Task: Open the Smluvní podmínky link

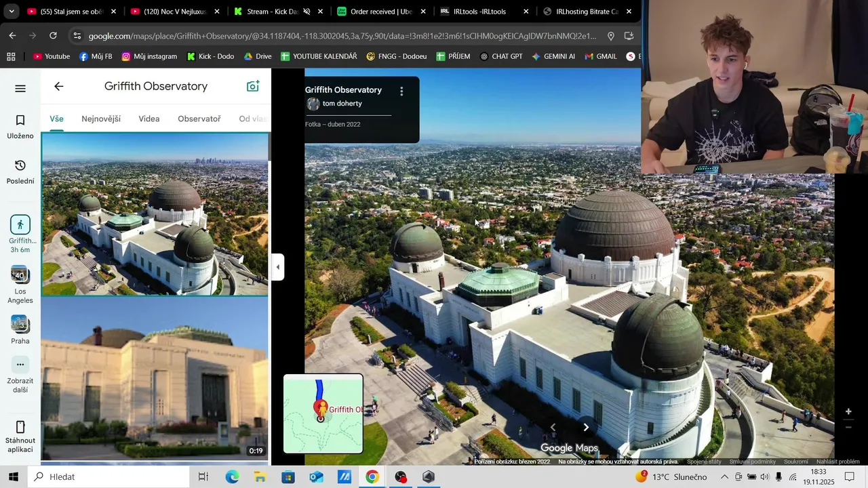Action: [x=753, y=462]
